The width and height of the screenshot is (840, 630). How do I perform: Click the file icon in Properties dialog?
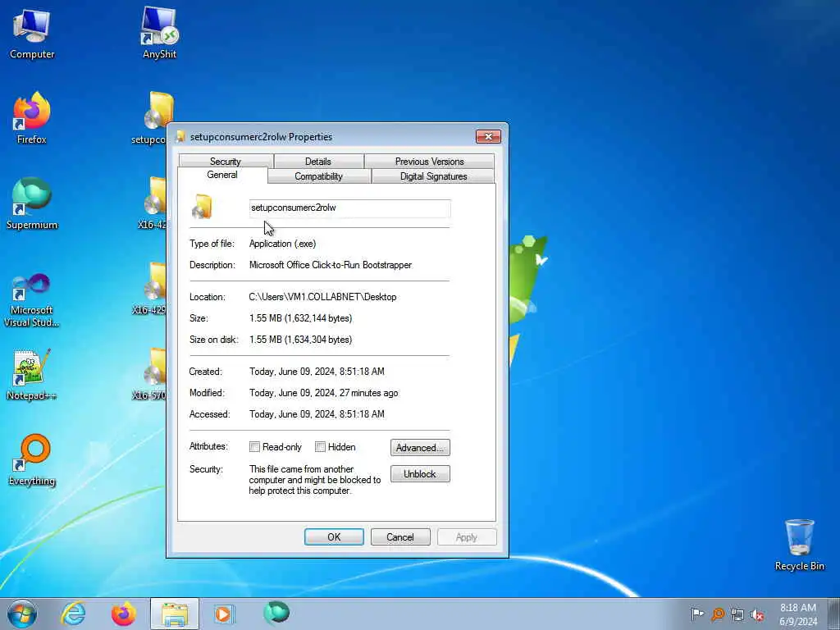pyautogui.click(x=203, y=208)
